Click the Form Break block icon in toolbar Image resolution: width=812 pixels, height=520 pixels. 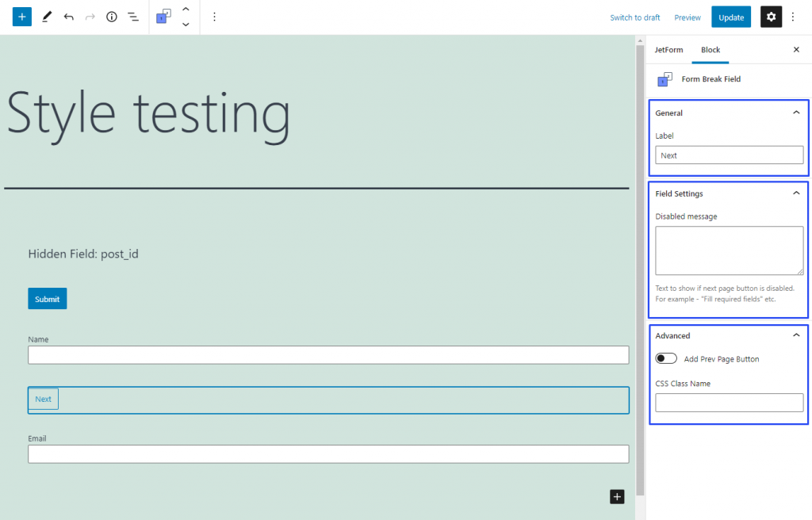point(163,17)
